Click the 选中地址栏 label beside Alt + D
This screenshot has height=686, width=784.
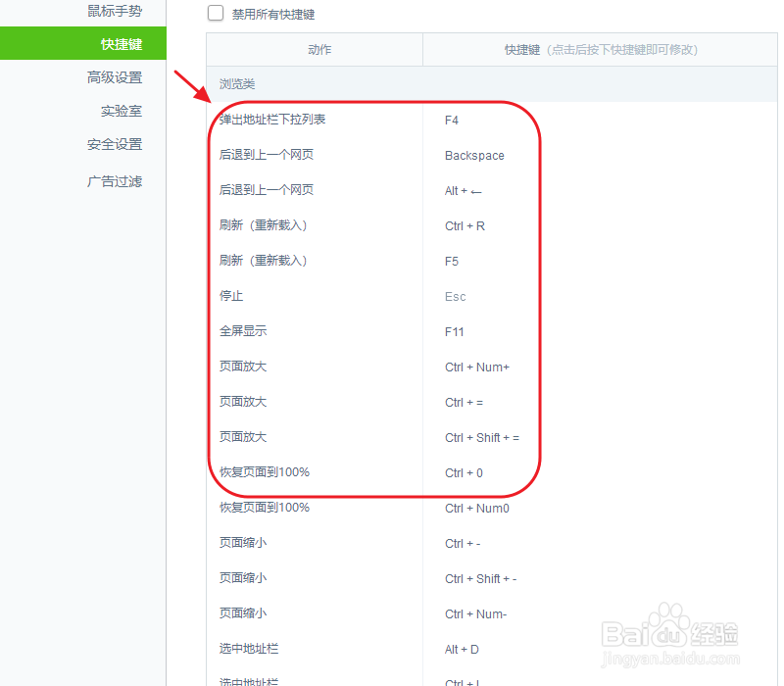click(x=249, y=649)
